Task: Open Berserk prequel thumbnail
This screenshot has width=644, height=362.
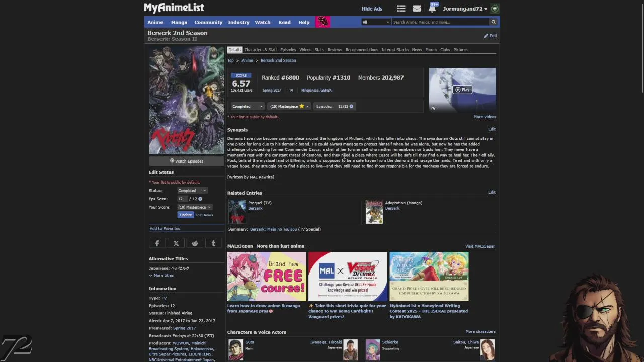Action: click(x=237, y=212)
